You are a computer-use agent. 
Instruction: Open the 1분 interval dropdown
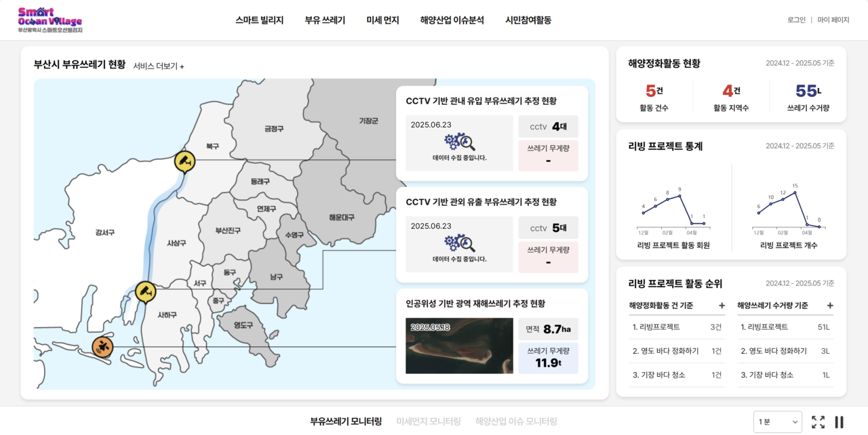pyautogui.click(x=777, y=422)
